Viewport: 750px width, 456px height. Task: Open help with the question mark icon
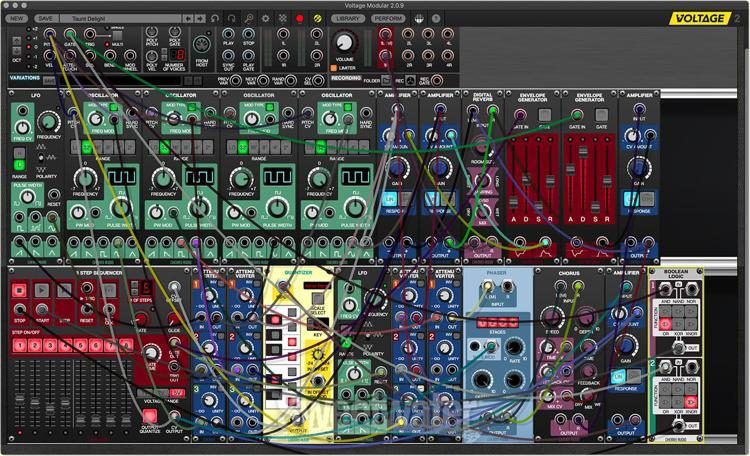[436, 19]
